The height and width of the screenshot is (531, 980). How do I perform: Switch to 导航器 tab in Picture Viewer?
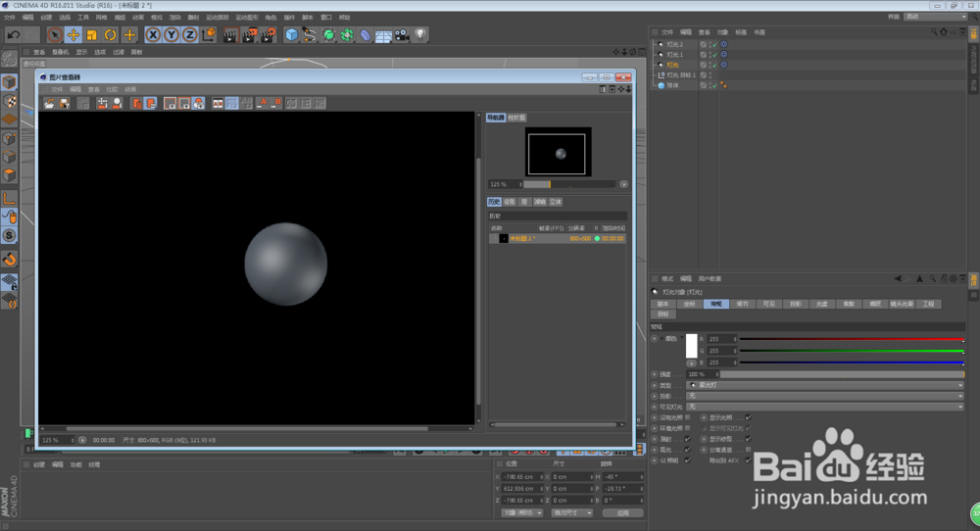[496, 118]
